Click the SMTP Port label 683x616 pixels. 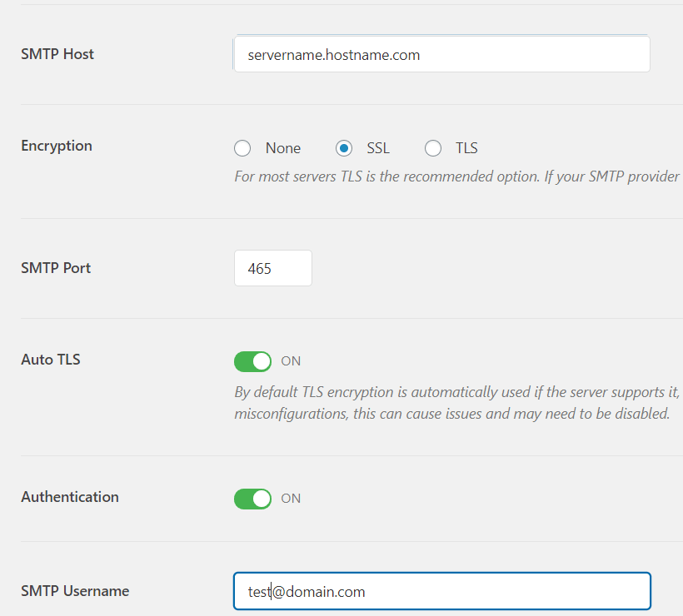click(56, 268)
